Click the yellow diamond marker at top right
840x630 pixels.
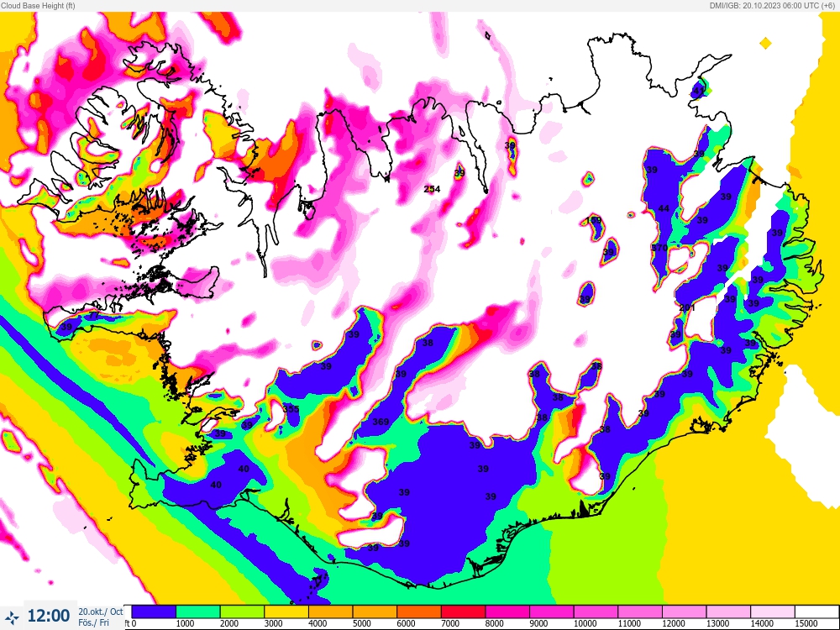(765, 44)
